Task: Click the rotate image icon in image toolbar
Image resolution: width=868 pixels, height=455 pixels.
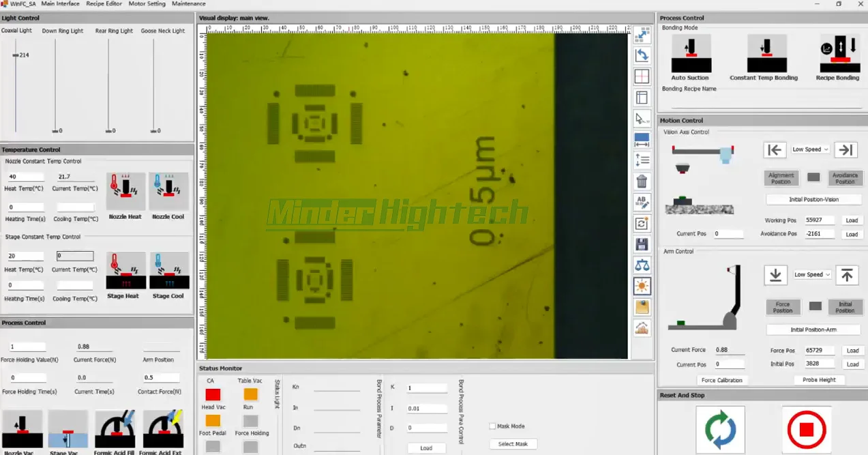Action: coord(642,56)
